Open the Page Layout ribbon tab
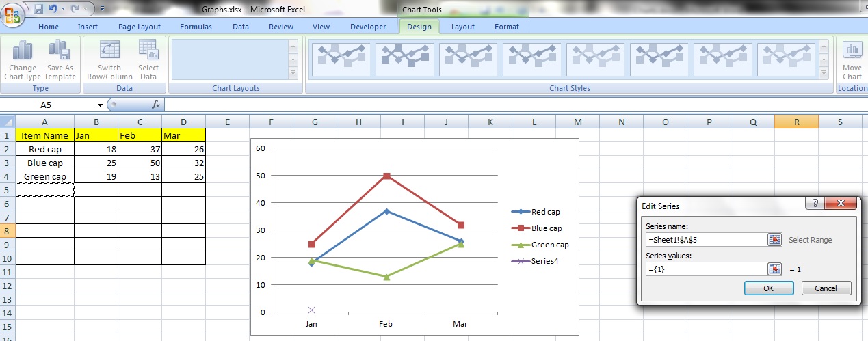 coord(139,27)
